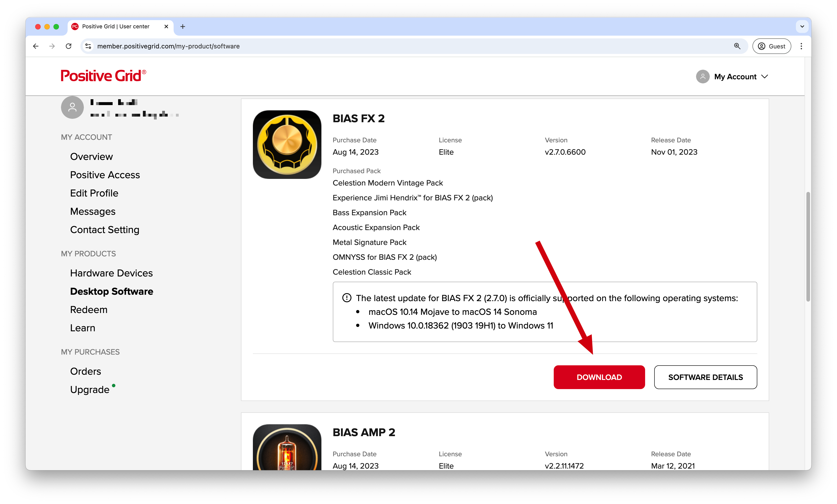Image resolution: width=837 pixels, height=504 pixels.
Task: Go to Edit Profile
Action: tap(94, 193)
